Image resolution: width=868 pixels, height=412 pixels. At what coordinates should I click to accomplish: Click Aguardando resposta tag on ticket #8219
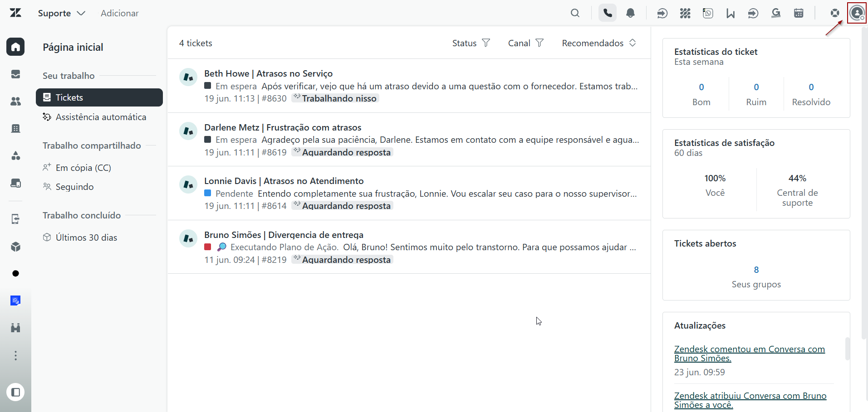pos(342,260)
